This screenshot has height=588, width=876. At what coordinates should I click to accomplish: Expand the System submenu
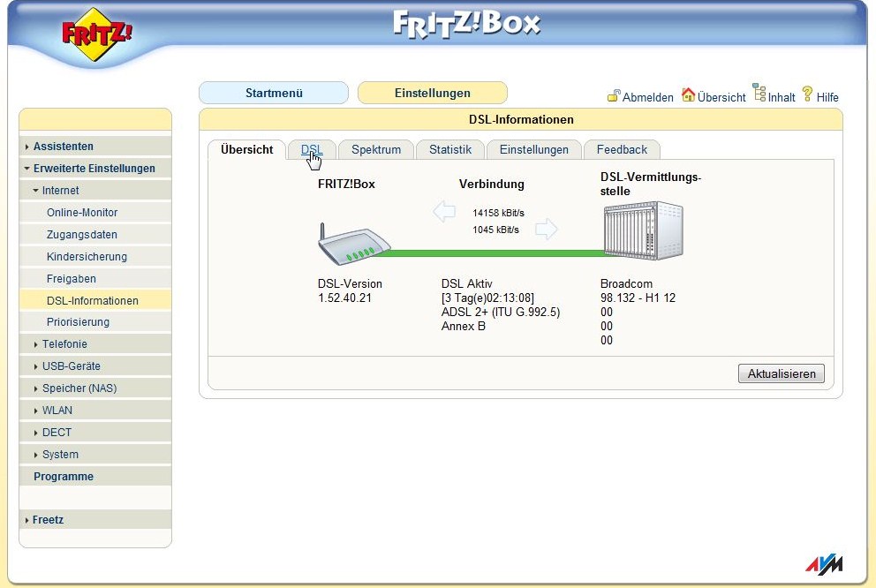[95, 455]
